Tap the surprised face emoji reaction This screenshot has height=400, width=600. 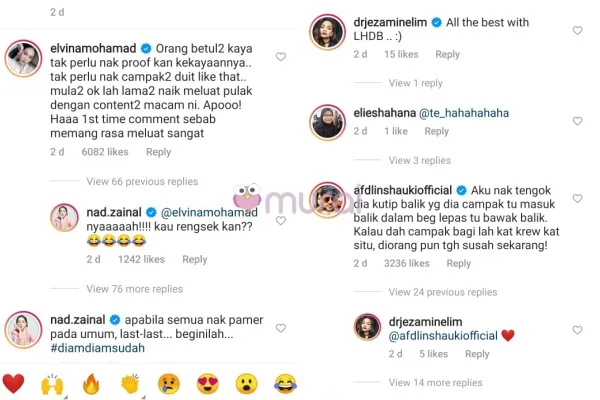(246, 384)
